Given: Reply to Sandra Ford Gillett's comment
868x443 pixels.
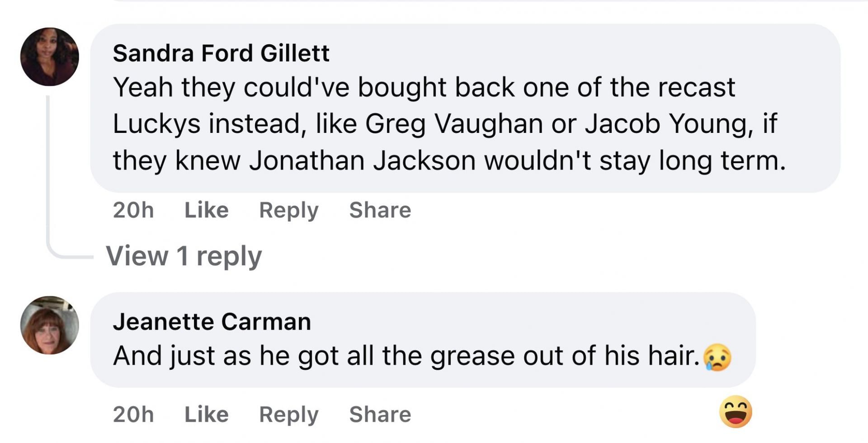Looking at the screenshot, I should click(288, 210).
